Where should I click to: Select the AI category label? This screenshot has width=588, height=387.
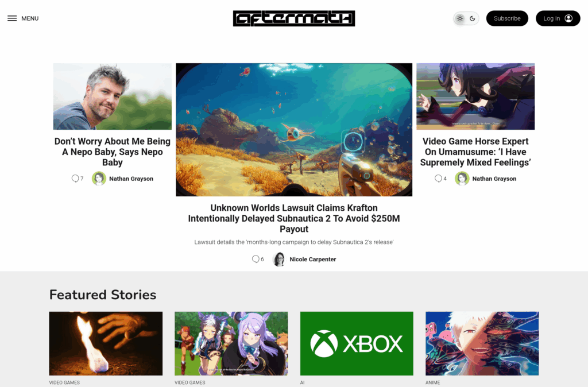[x=302, y=382]
